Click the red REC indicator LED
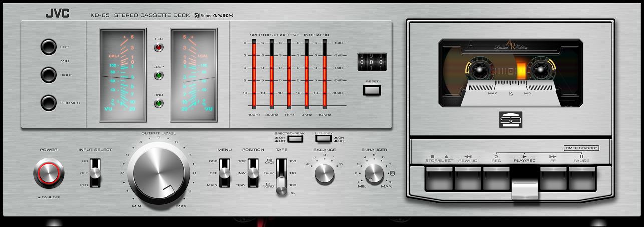Image resolution: width=644 pixels, height=227 pixels. [159, 48]
